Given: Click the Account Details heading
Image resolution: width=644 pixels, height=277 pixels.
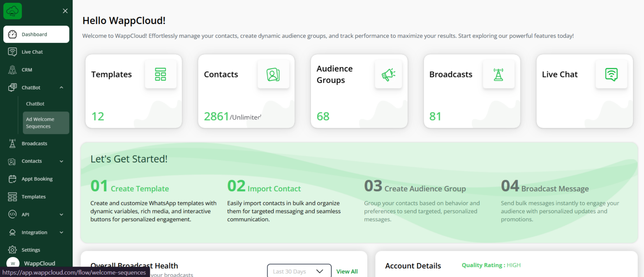Looking at the screenshot, I should coord(413,266).
